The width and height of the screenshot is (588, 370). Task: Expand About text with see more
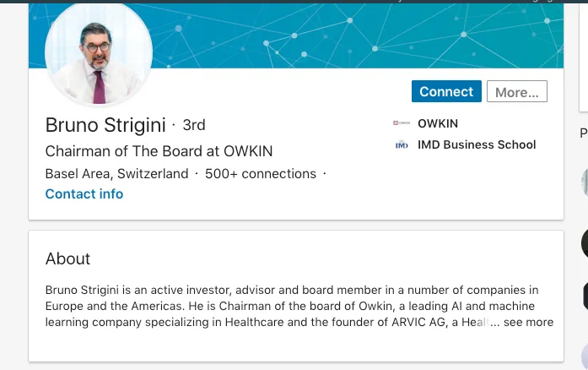point(528,322)
